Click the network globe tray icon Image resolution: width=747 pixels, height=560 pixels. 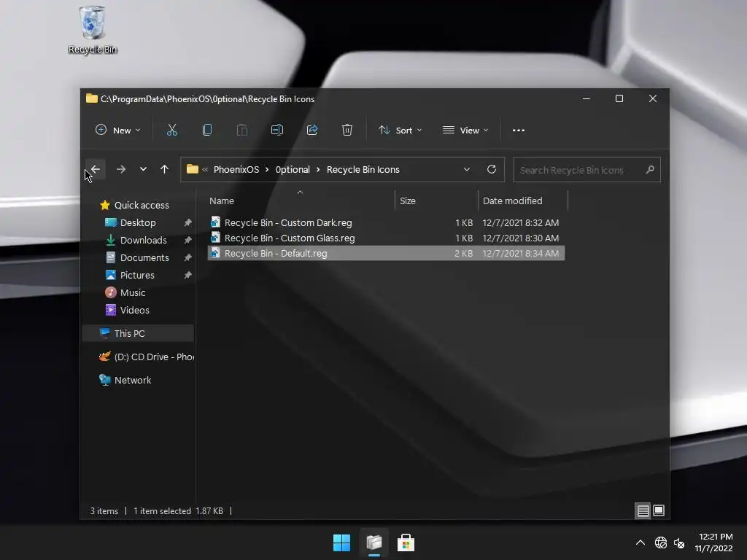pos(661,542)
